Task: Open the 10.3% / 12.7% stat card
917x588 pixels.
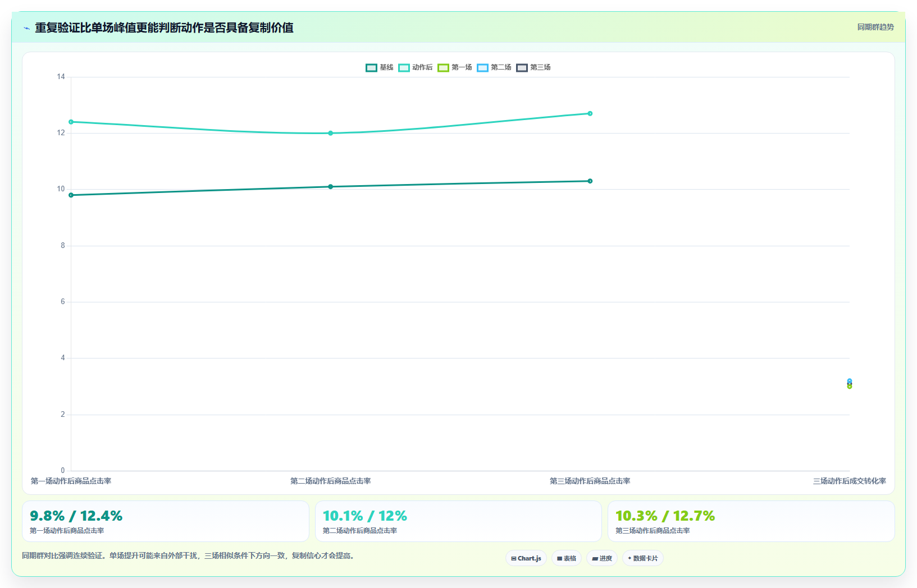Action: click(x=751, y=521)
